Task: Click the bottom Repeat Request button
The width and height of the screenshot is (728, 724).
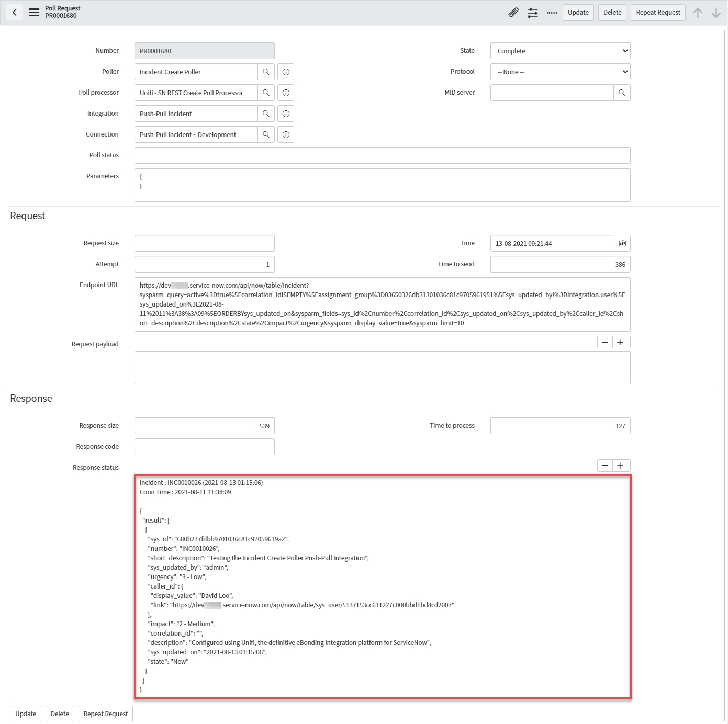Action: 105,714
